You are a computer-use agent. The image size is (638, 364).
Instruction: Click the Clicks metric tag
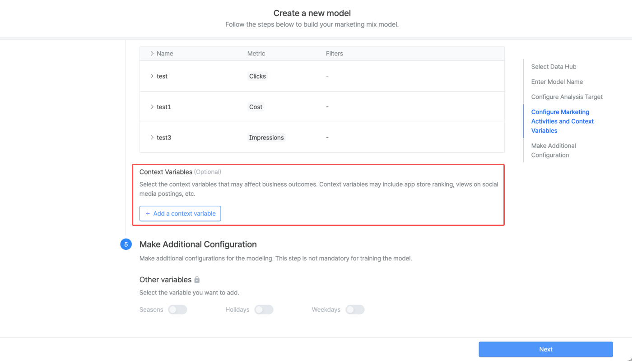[257, 76]
